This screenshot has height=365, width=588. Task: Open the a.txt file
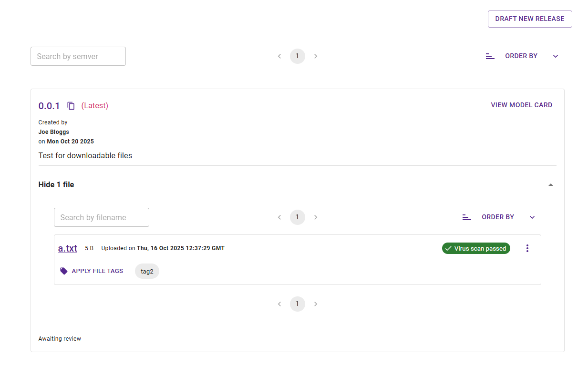tap(67, 248)
